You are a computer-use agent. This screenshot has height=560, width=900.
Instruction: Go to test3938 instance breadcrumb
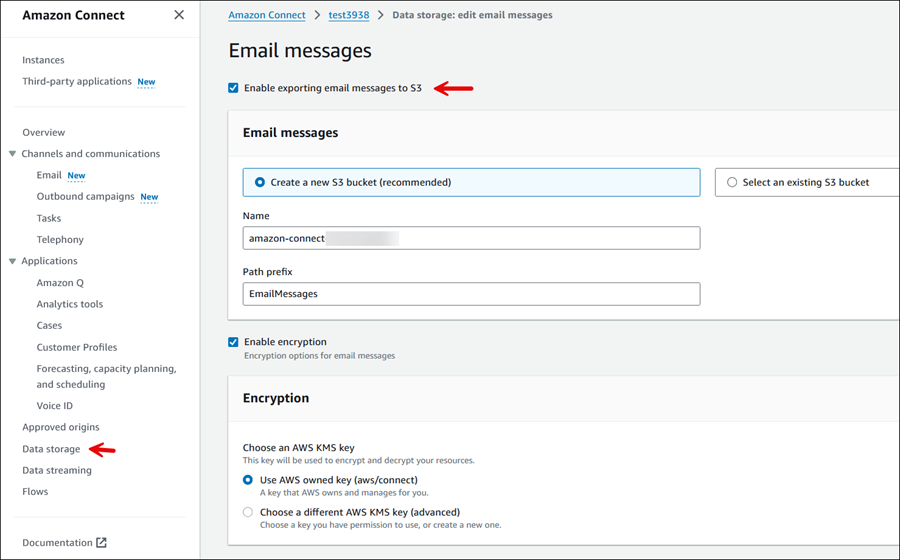point(349,15)
